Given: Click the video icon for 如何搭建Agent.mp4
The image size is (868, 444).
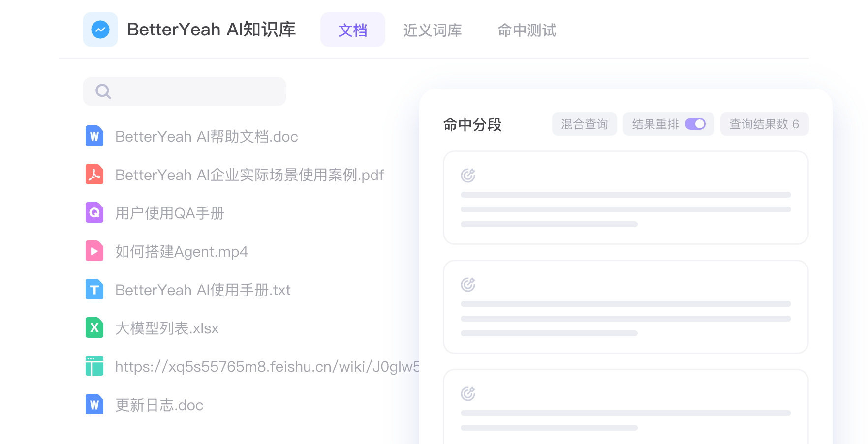Looking at the screenshot, I should 94,251.
